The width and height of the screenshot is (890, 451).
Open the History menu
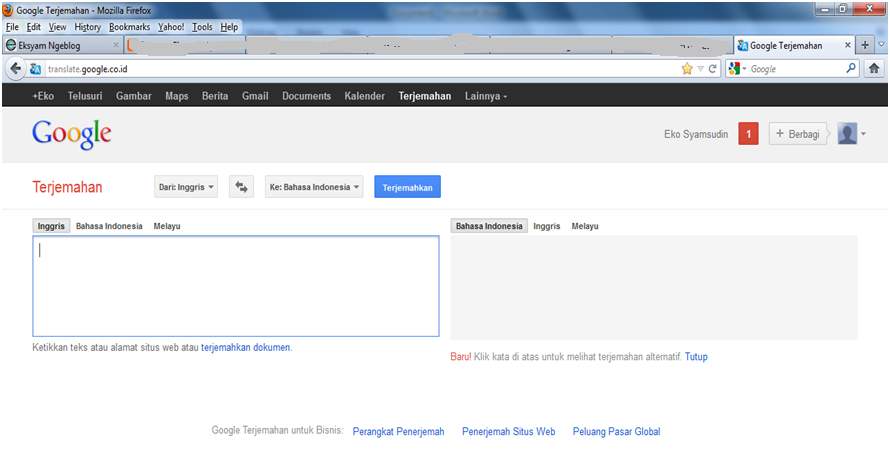point(87,27)
